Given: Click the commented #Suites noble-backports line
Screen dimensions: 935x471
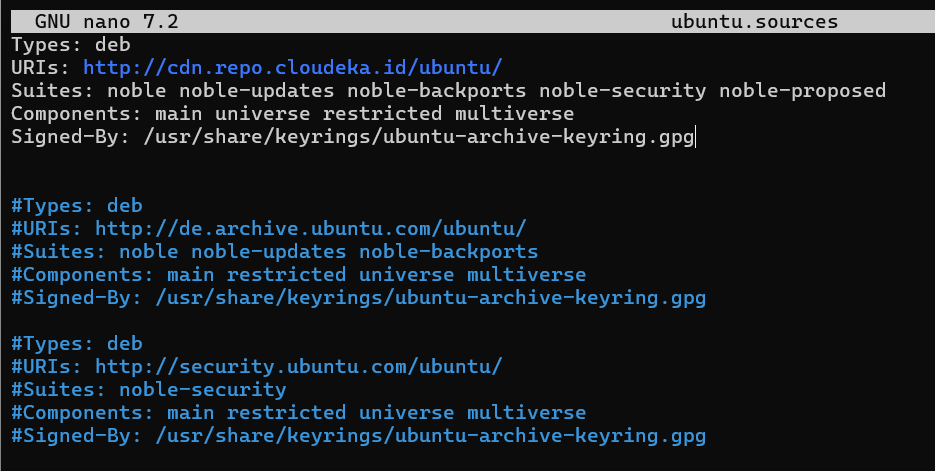Looking at the screenshot, I should click(x=275, y=252).
